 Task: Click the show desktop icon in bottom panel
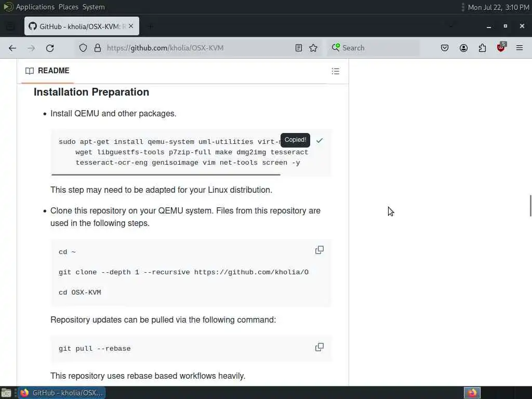point(6,393)
